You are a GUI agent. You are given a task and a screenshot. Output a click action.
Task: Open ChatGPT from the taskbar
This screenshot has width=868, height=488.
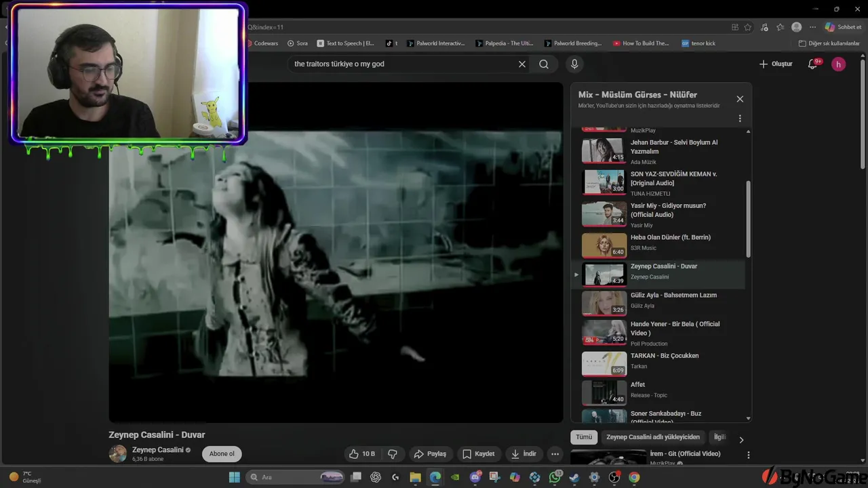pos(376,477)
